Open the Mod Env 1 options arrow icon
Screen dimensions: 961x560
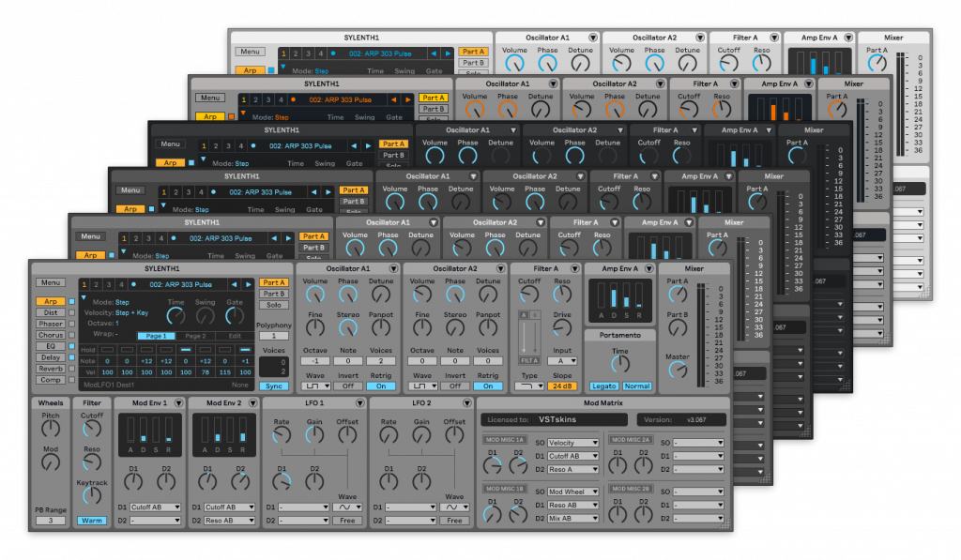[x=179, y=402]
